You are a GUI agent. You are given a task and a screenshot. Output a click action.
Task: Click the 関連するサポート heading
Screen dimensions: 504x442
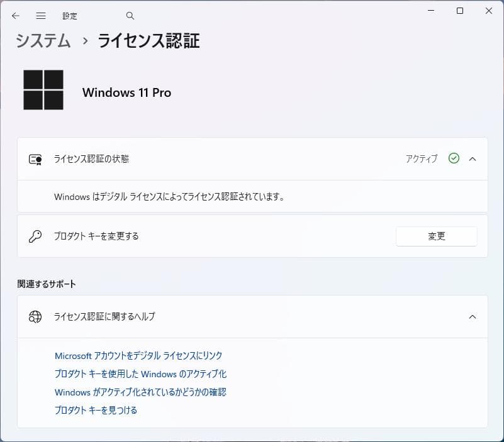click(x=47, y=284)
